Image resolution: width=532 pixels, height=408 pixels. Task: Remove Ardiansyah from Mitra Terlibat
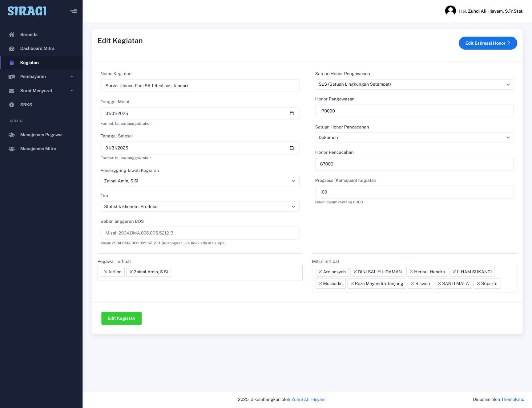tap(320, 272)
